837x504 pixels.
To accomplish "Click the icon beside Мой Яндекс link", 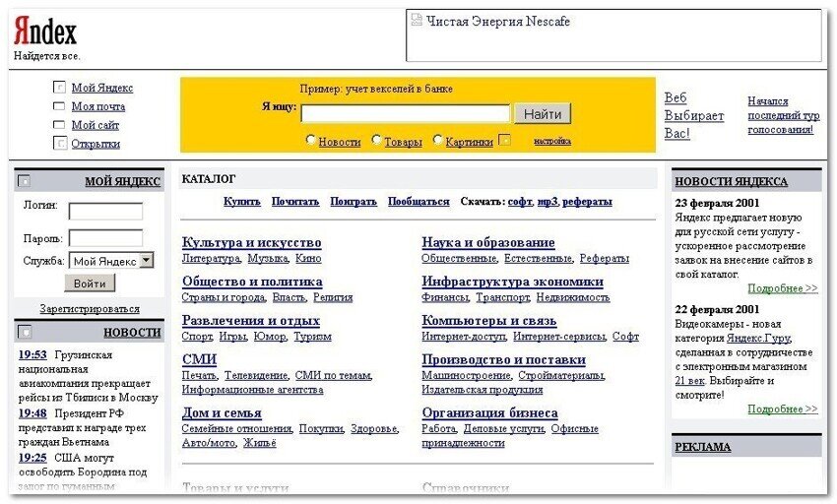I will coord(59,87).
